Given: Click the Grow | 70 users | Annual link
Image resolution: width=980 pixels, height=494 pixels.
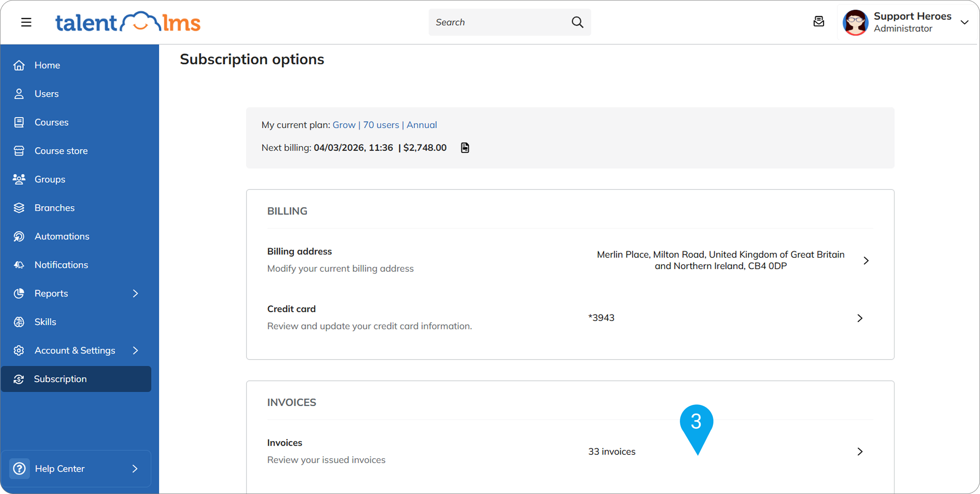Looking at the screenshot, I should (x=385, y=125).
